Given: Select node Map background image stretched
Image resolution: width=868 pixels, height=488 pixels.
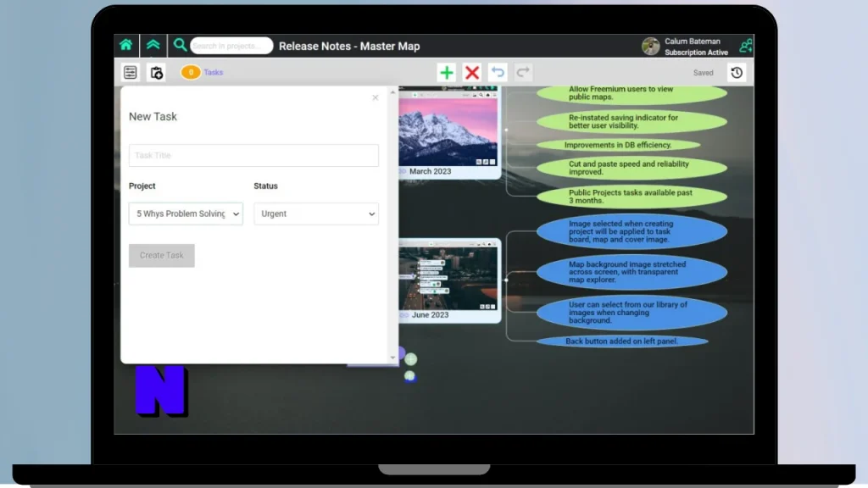Looking at the screenshot, I should (x=632, y=272).
